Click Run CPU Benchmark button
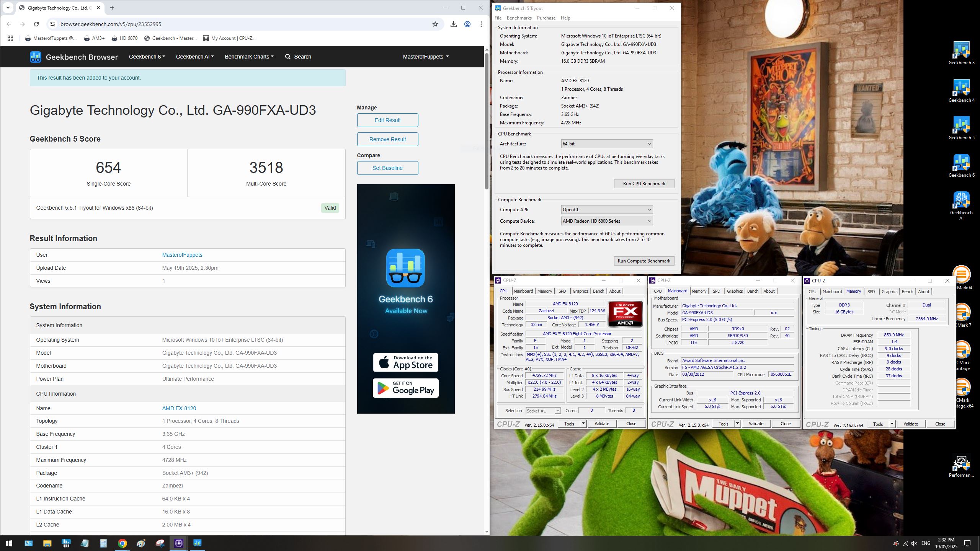Viewport: 980px width, 551px height. point(644,184)
